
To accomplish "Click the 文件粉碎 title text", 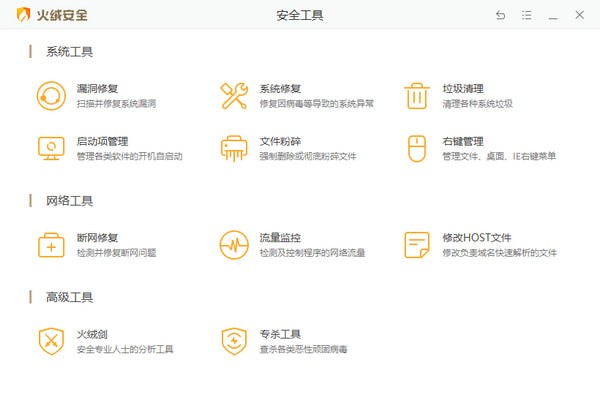I will point(280,141).
